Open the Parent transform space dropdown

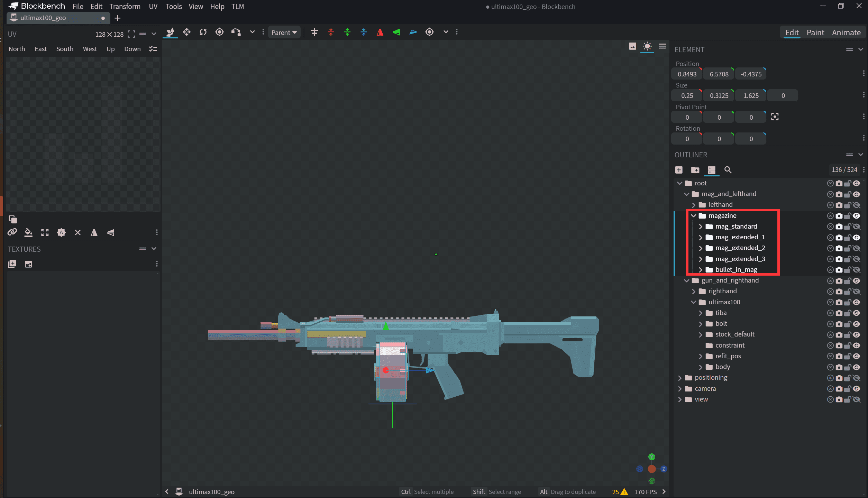click(x=284, y=33)
